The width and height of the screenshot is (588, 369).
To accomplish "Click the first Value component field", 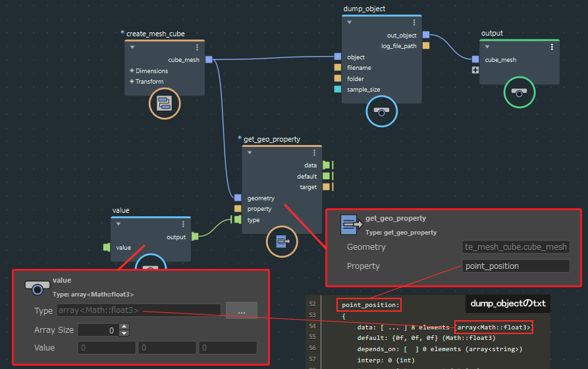I will click(x=106, y=348).
